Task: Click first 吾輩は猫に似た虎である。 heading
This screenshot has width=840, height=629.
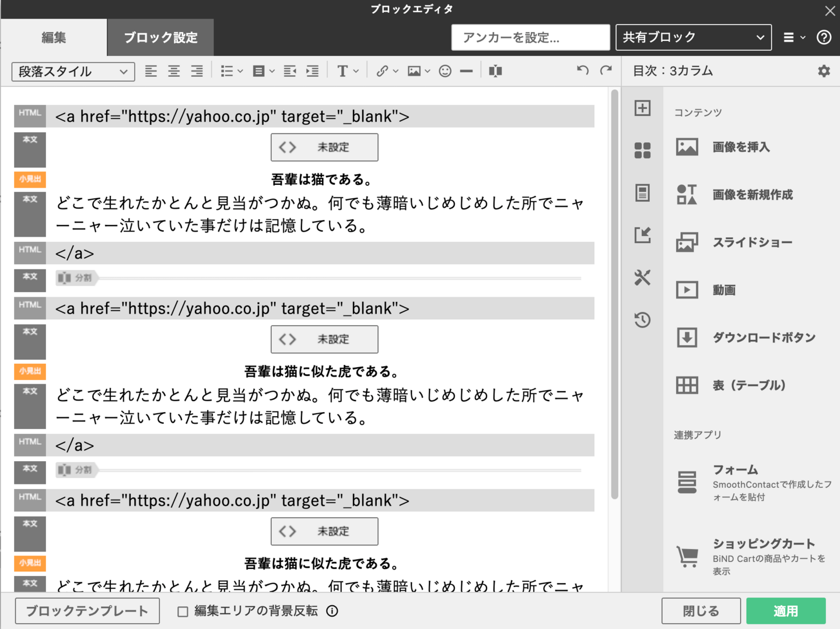Action: tap(321, 371)
